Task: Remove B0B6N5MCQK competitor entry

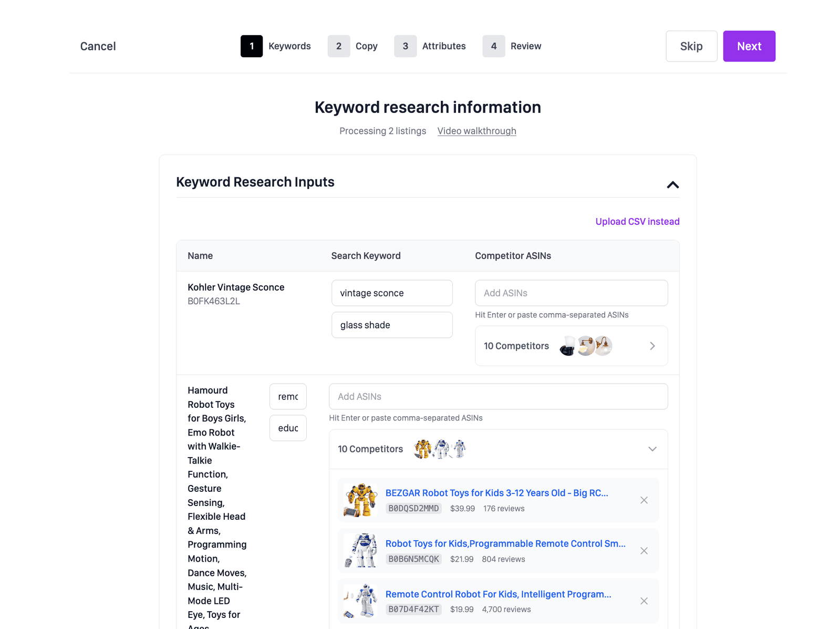Action: 644,551
